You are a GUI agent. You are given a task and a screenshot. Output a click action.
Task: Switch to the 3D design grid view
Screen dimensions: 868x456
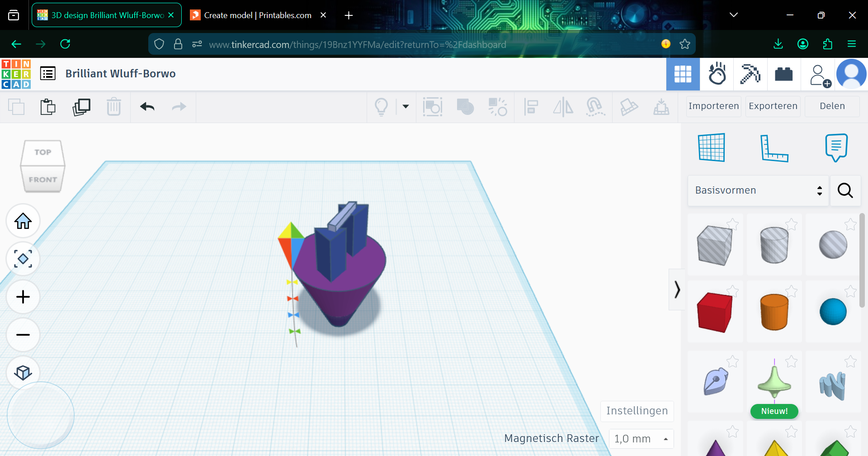pyautogui.click(x=683, y=74)
